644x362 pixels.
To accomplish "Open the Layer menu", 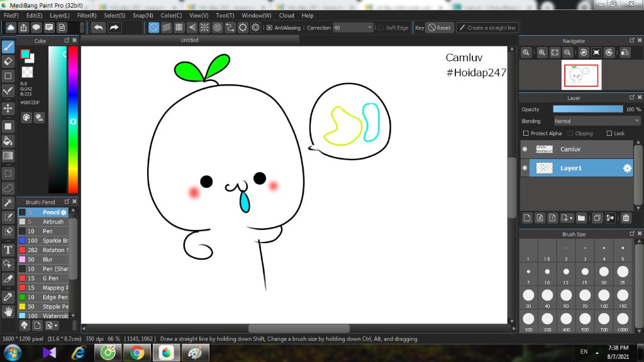I will coord(60,15).
